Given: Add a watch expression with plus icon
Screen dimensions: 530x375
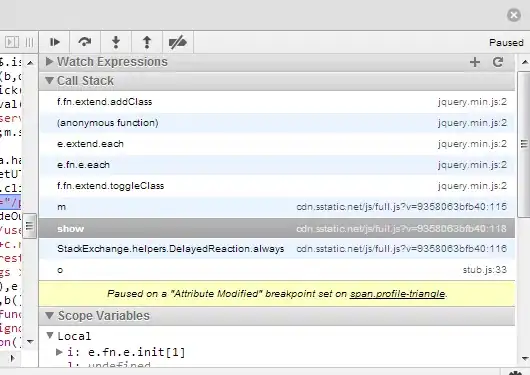Looking at the screenshot, I should click(x=475, y=62).
